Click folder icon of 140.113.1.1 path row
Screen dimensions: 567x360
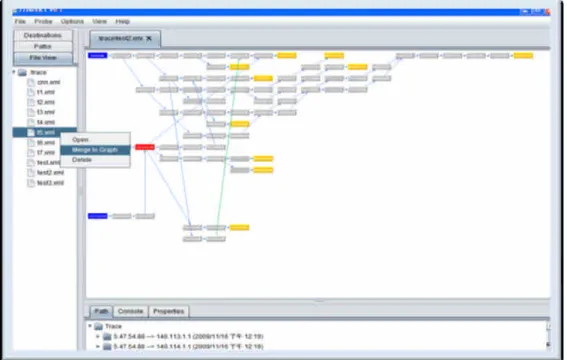click(x=107, y=337)
